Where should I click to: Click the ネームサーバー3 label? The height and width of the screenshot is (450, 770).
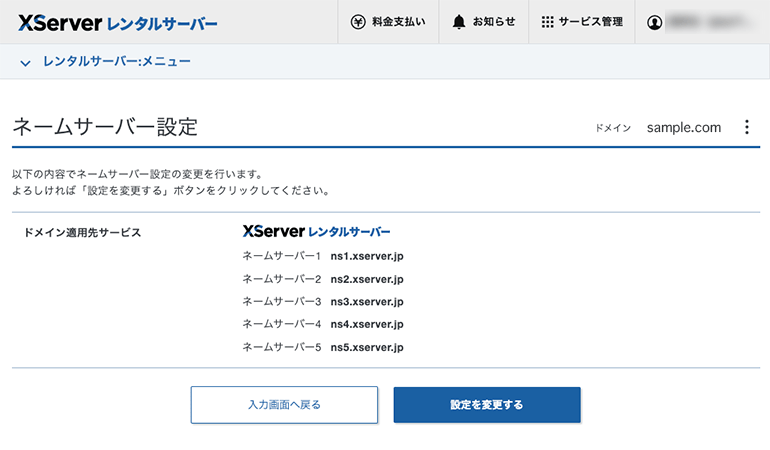(281, 302)
